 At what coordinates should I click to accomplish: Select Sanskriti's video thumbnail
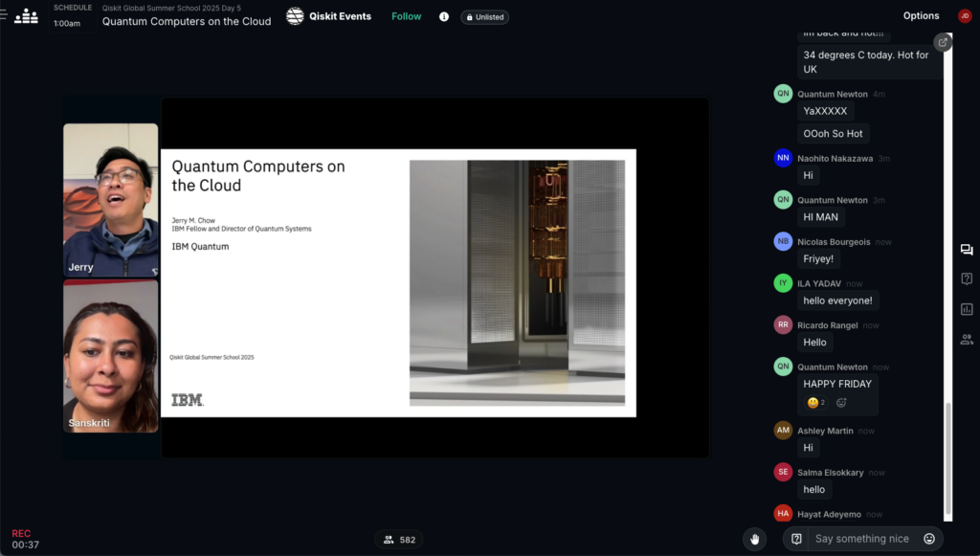pyautogui.click(x=111, y=356)
